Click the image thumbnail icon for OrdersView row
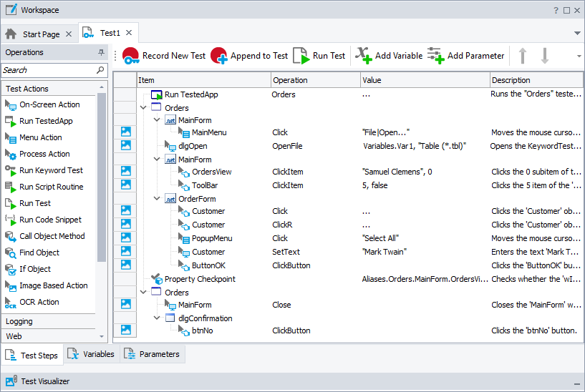Screen dimensions: 585x392 pyautogui.click(x=126, y=171)
